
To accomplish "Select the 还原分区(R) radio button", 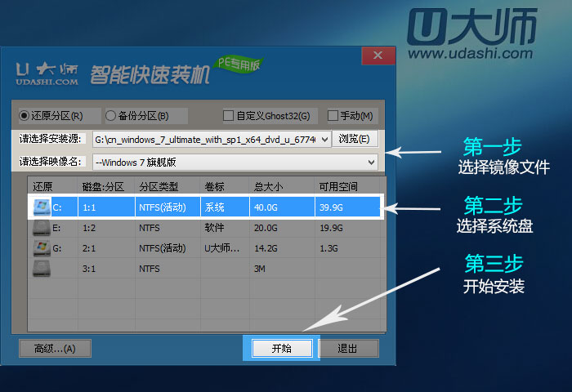I will coord(24,116).
